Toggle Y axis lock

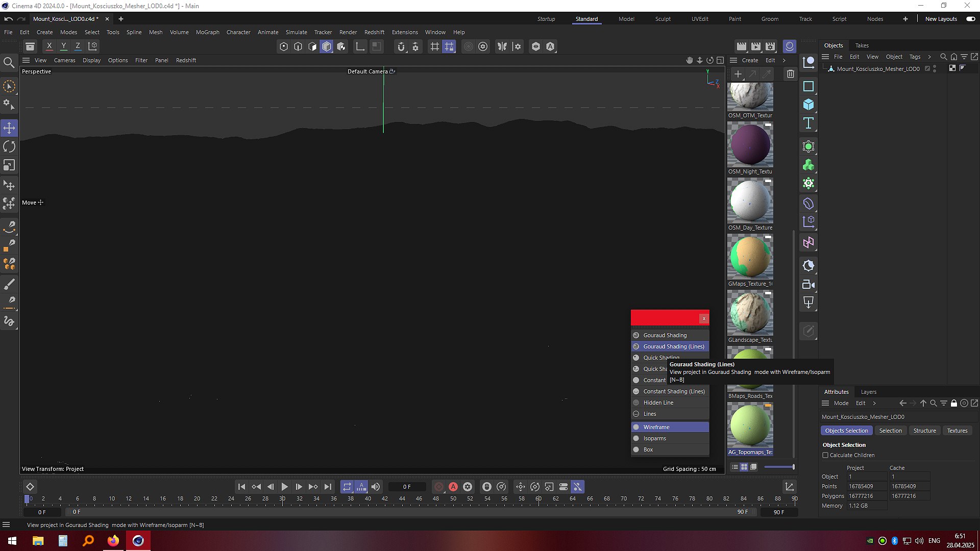63,46
